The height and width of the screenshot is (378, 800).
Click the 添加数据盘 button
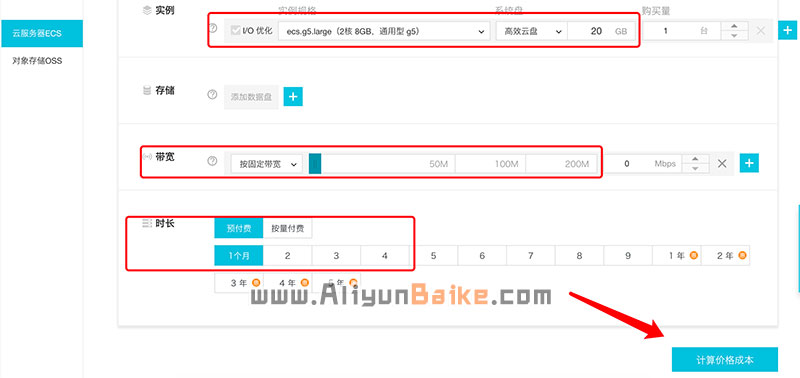pos(251,97)
